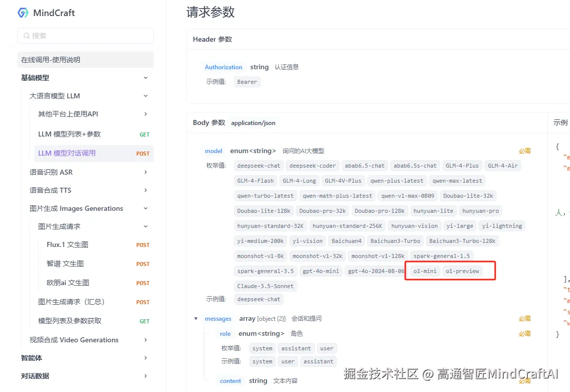Click the moonshot-v1-8k enum value

click(261, 256)
